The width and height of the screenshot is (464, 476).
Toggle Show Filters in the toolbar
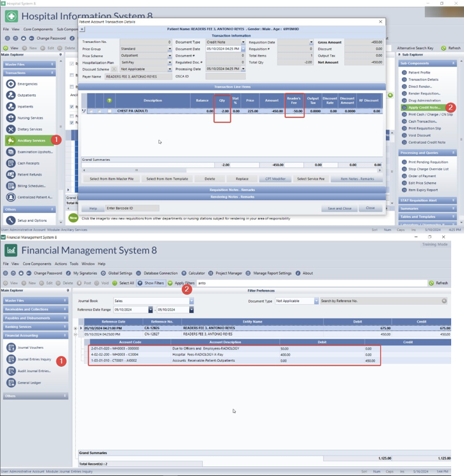[150, 283]
